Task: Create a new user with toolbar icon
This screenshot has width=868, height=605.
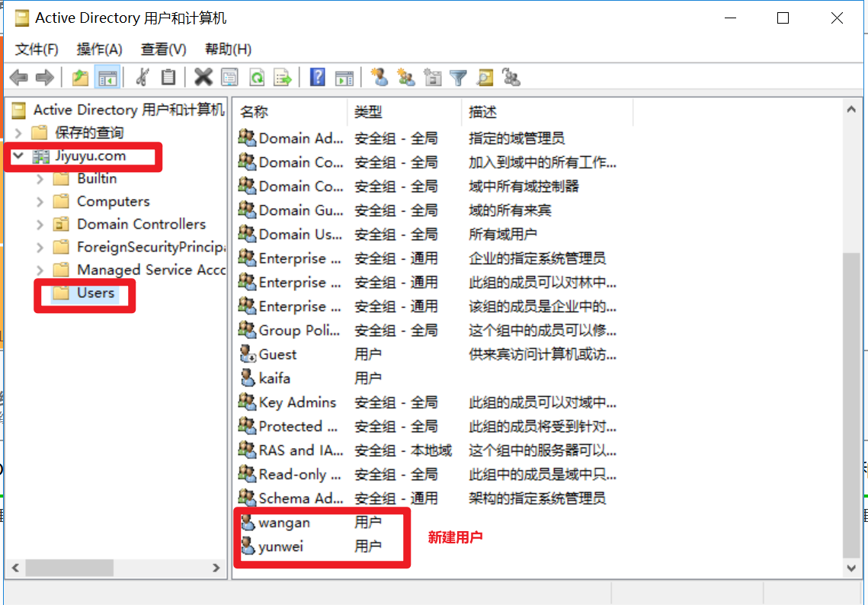Action: [x=380, y=78]
